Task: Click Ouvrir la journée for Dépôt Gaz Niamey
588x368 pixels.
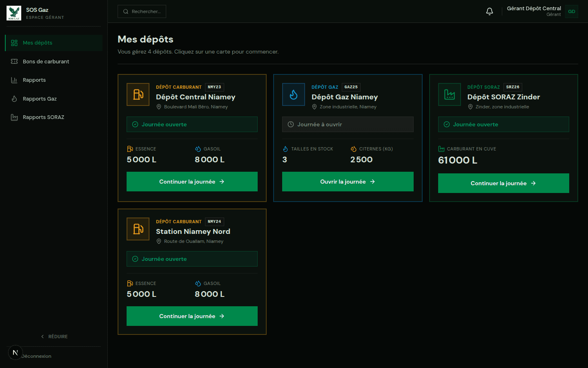Action: pos(347,182)
